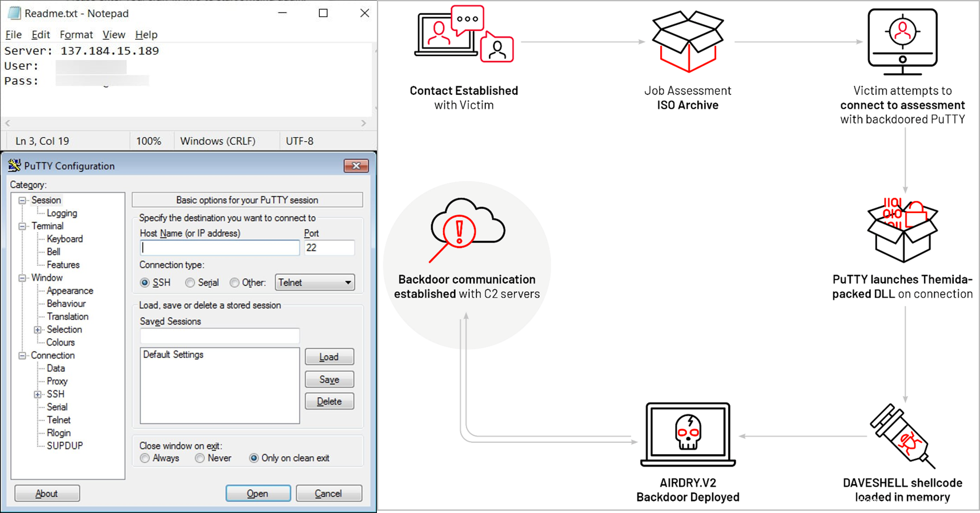Click the Open button in PuTTY
Viewport: 980px width, 513px height.
tap(258, 494)
